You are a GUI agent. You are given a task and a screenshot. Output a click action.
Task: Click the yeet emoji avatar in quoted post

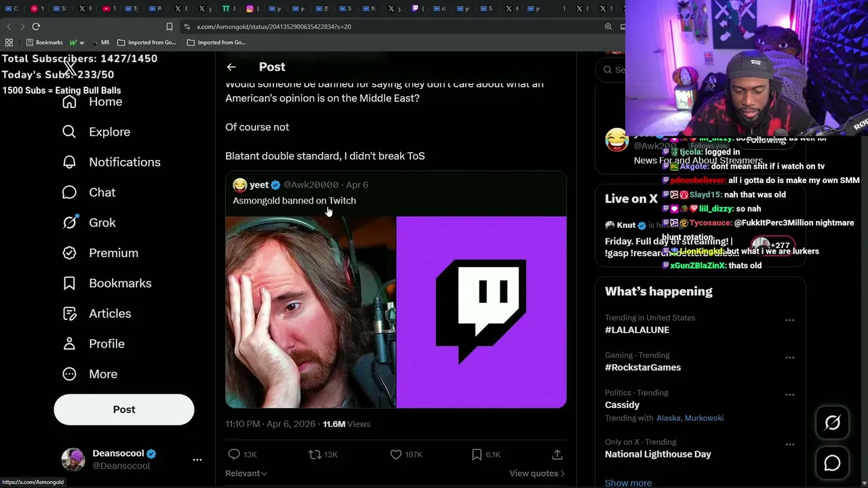(239, 184)
